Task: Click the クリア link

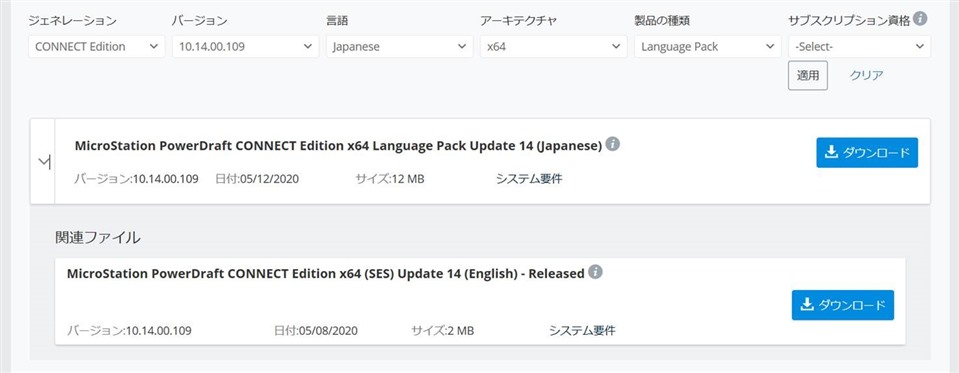Action: point(867,75)
